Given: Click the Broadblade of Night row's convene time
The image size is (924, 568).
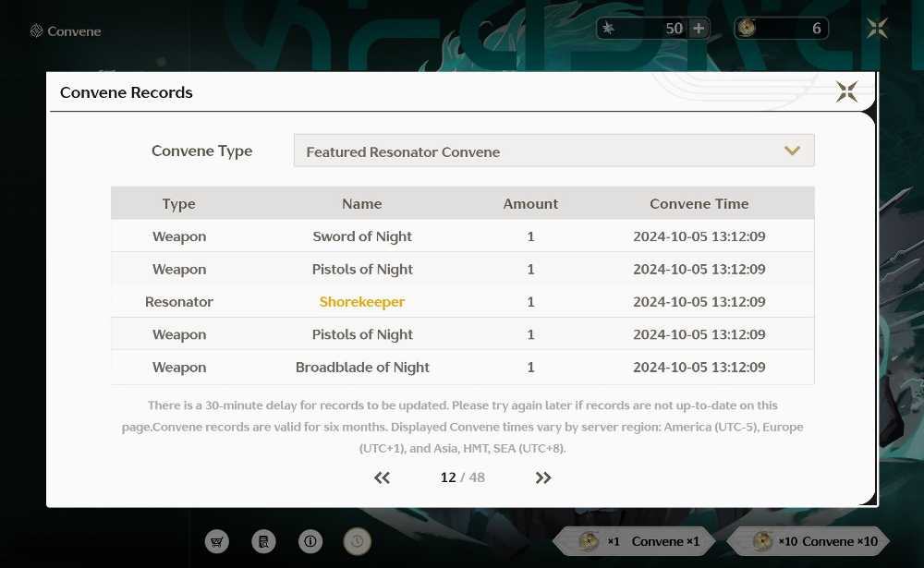Looking at the screenshot, I should [x=699, y=367].
